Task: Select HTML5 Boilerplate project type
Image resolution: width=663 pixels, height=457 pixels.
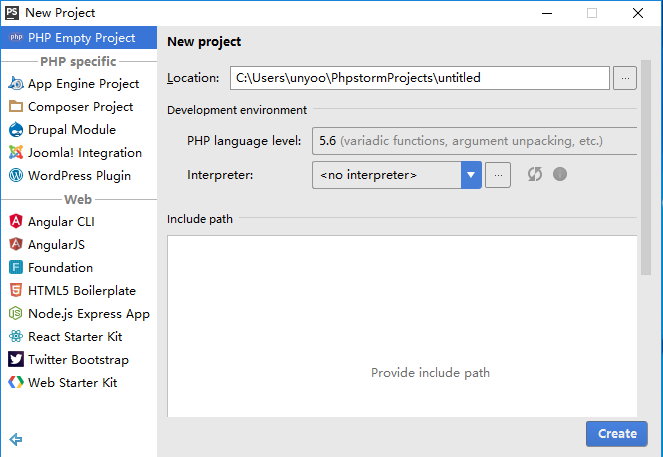Action: pyautogui.click(x=79, y=290)
